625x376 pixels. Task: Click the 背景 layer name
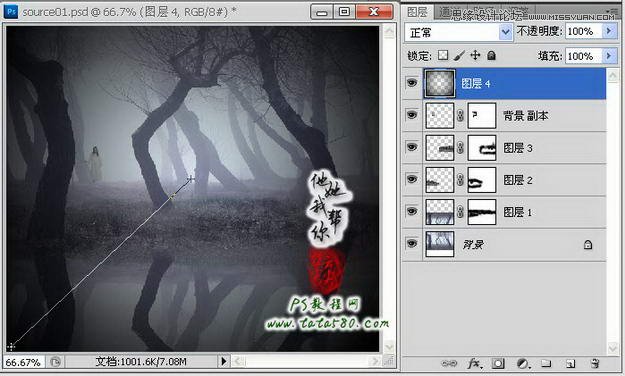(473, 244)
